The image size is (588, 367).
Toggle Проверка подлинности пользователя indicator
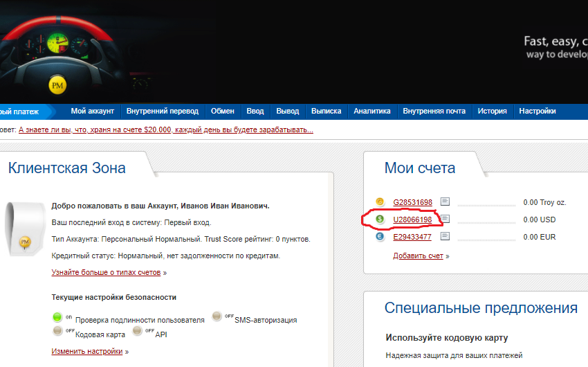[58, 318]
